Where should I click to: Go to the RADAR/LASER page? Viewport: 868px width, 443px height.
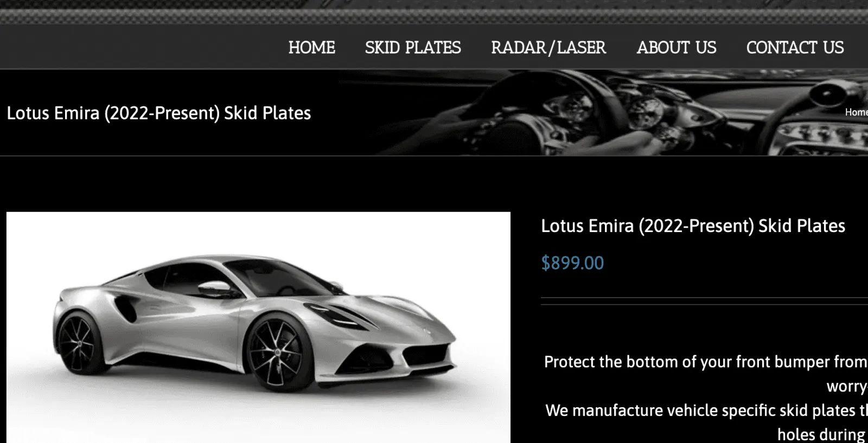[x=548, y=48]
